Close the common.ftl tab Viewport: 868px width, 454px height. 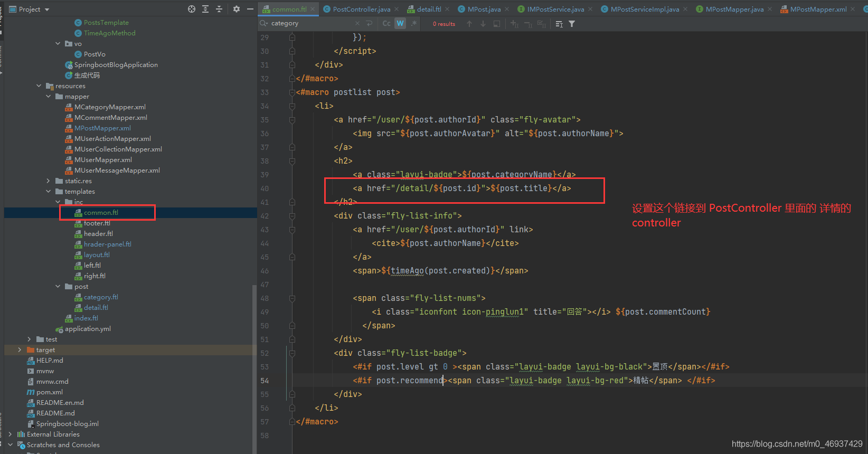313,9
